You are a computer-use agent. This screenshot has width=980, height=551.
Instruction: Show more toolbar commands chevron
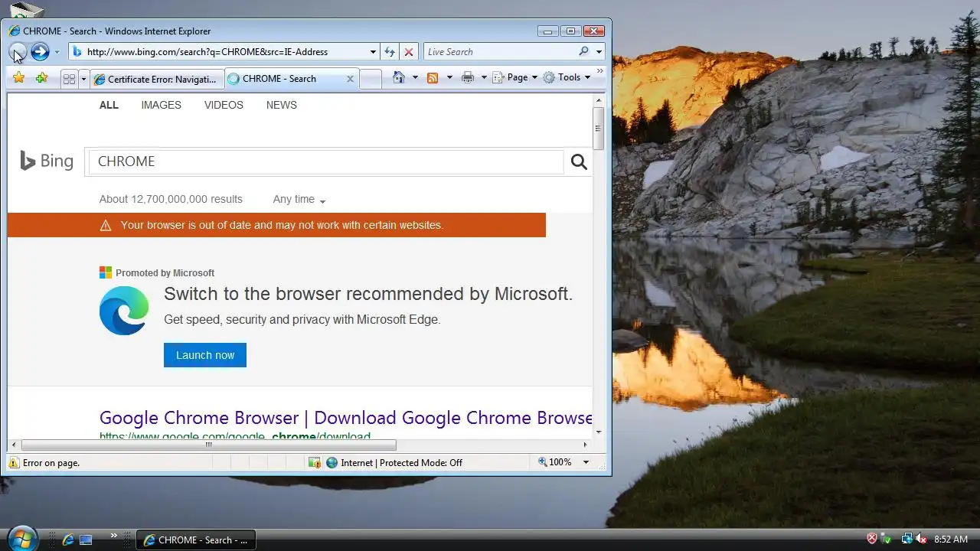(x=599, y=71)
